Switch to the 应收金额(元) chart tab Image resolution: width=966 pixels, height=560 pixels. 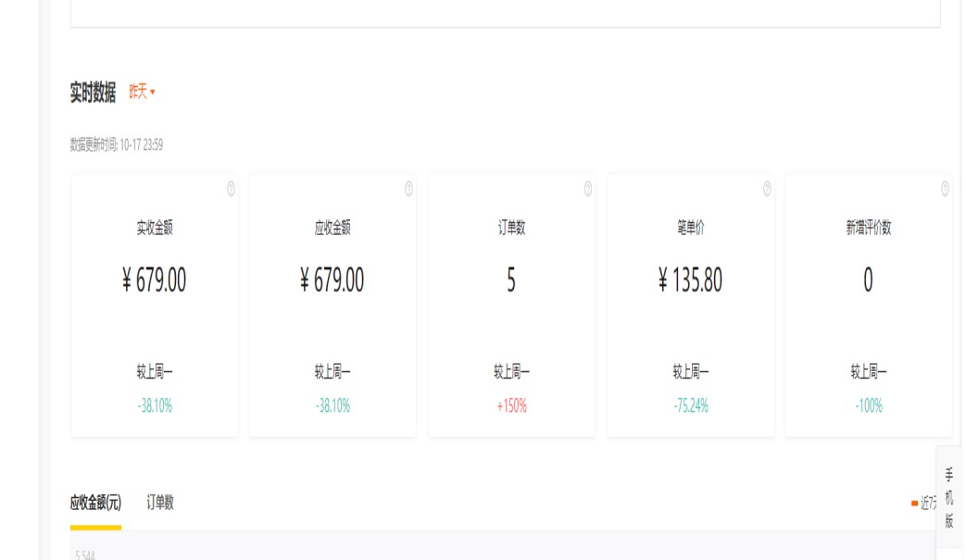95,503
